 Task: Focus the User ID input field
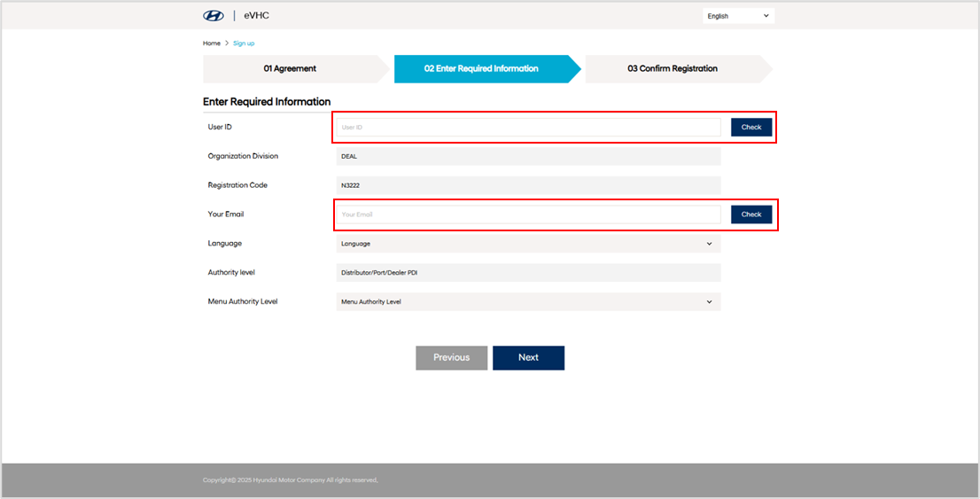[528, 127]
